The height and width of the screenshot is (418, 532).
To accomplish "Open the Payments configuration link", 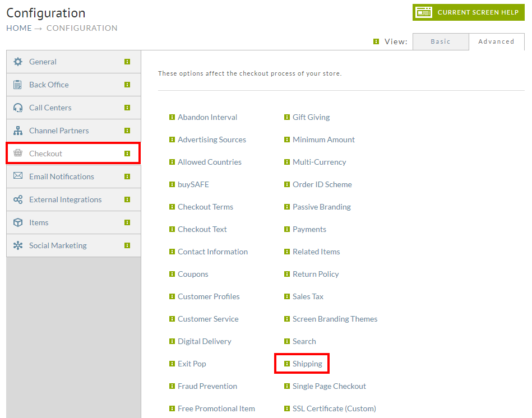I will (x=309, y=230).
